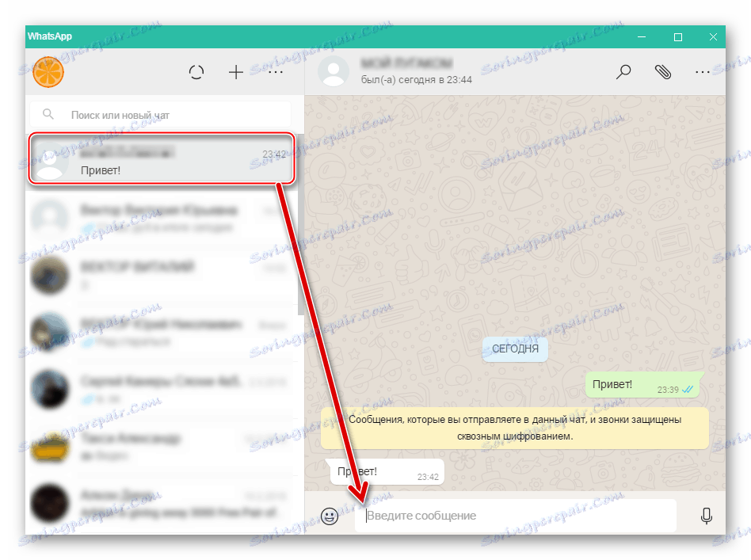Image resolution: width=751 pixels, height=560 pixels.
Task: Attach a file with paperclip icon
Action: 663,72
